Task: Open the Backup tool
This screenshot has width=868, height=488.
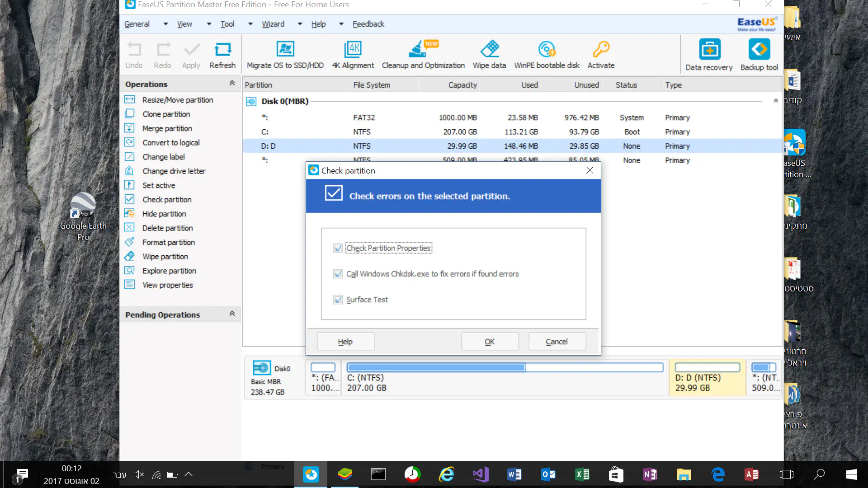Action: (x=759, y=50)
